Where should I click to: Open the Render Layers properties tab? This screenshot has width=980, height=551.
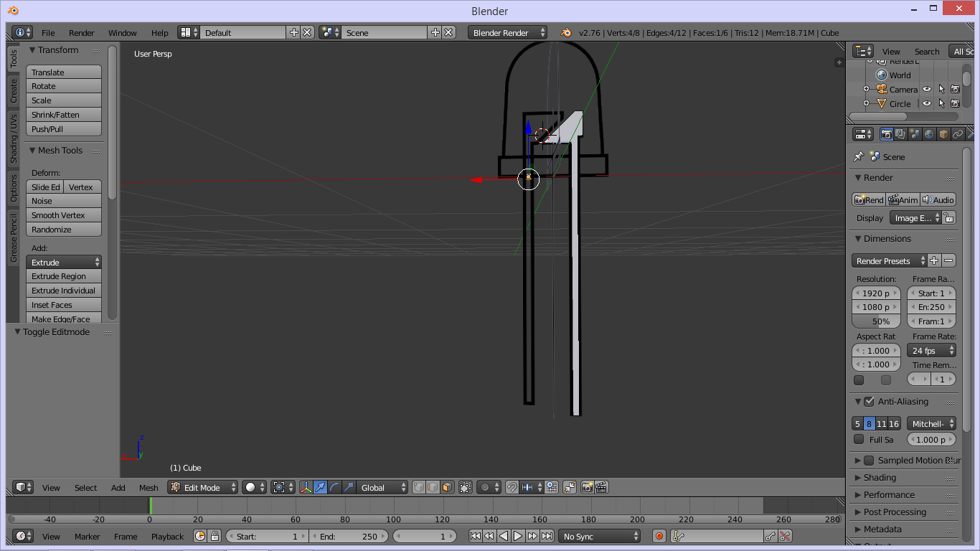901,134
